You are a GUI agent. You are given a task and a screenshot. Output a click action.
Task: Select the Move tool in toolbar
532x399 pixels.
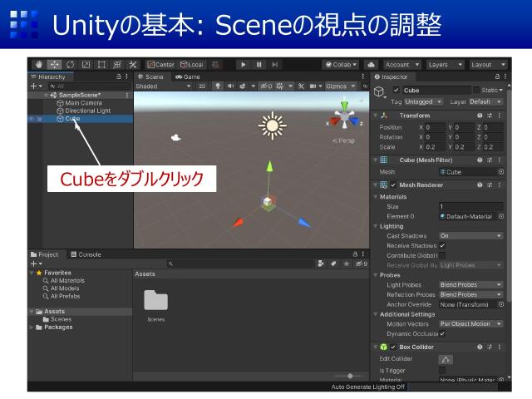(x=55, y=64)
